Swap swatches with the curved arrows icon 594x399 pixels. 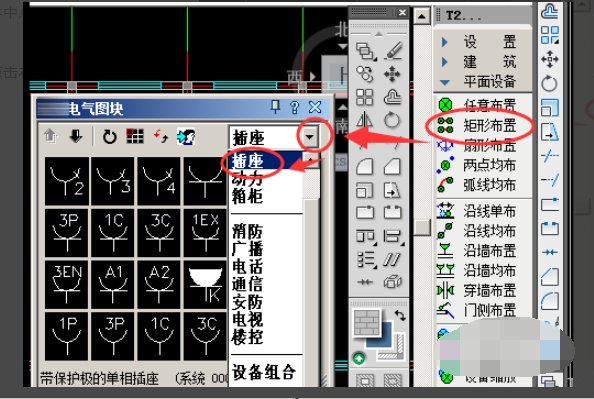(x=400, y=316)
